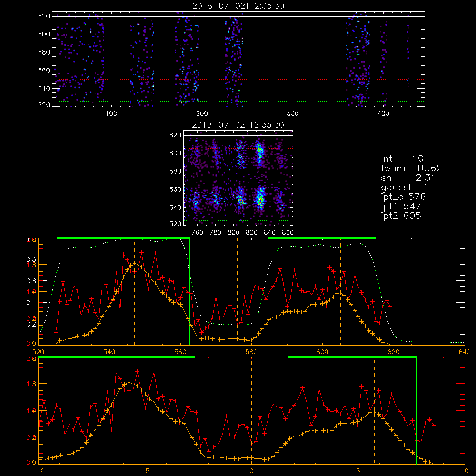Click the 'sn 2.31' readout

(x=408, y=178)
